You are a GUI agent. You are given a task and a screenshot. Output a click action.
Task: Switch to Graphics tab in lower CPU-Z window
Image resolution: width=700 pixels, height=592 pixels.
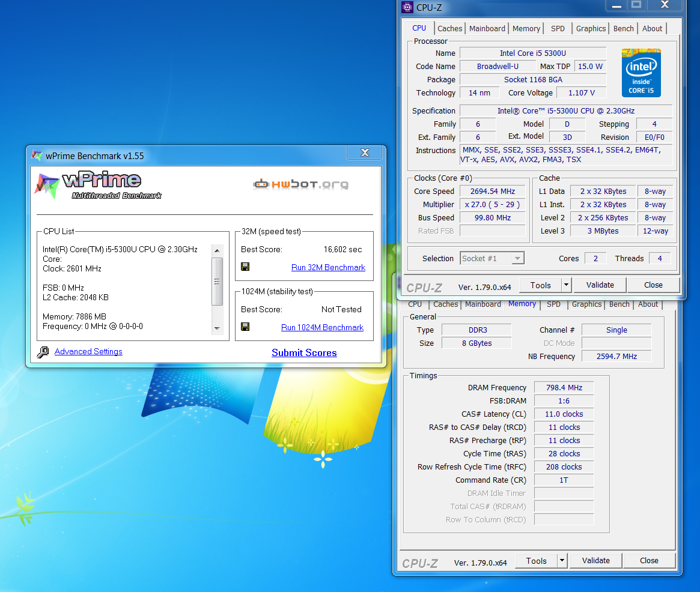coord(586,304)
